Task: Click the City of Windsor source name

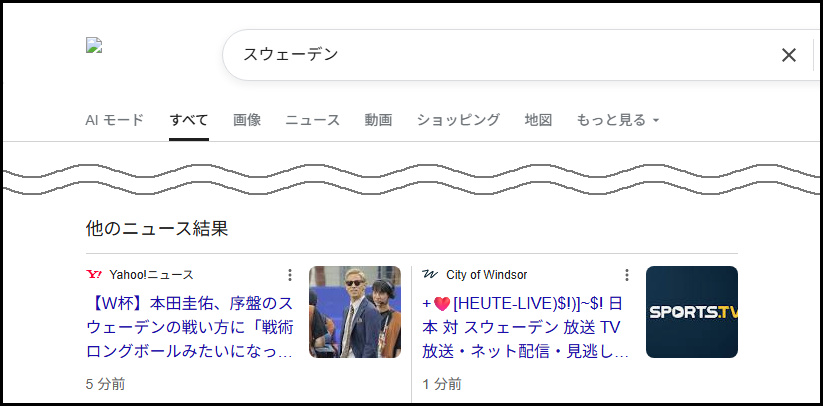Action: click(x=487, y=274)
